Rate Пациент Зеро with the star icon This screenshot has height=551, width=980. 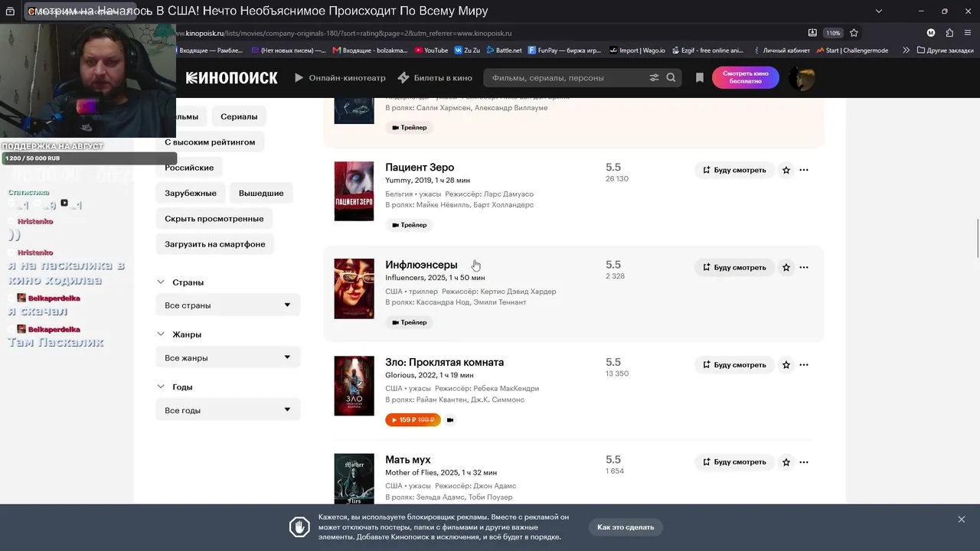pyautogui.click(x=786, y=170)
